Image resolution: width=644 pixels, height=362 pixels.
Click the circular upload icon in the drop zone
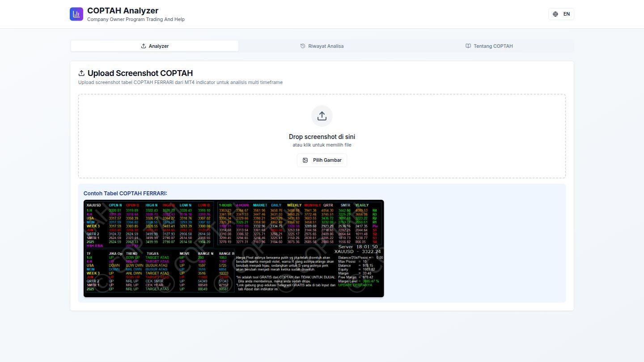[322, 116]
